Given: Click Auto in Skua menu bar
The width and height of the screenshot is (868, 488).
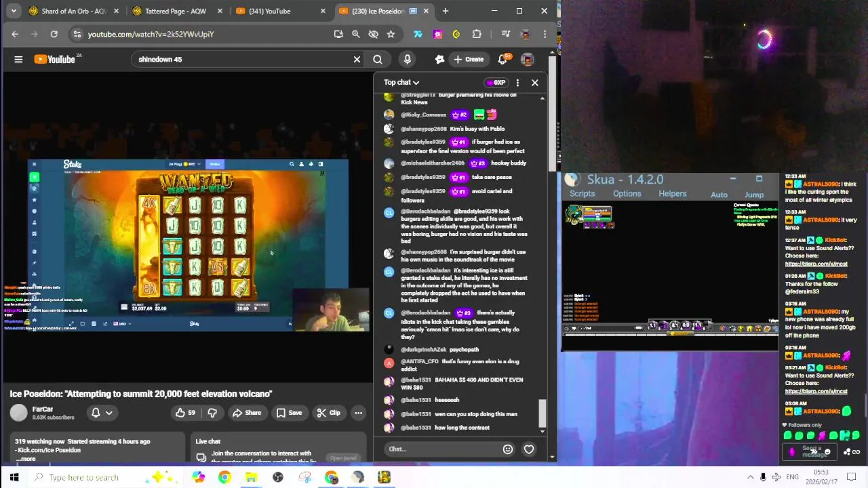Looking at the screenshot, I should tap(719, 195).
